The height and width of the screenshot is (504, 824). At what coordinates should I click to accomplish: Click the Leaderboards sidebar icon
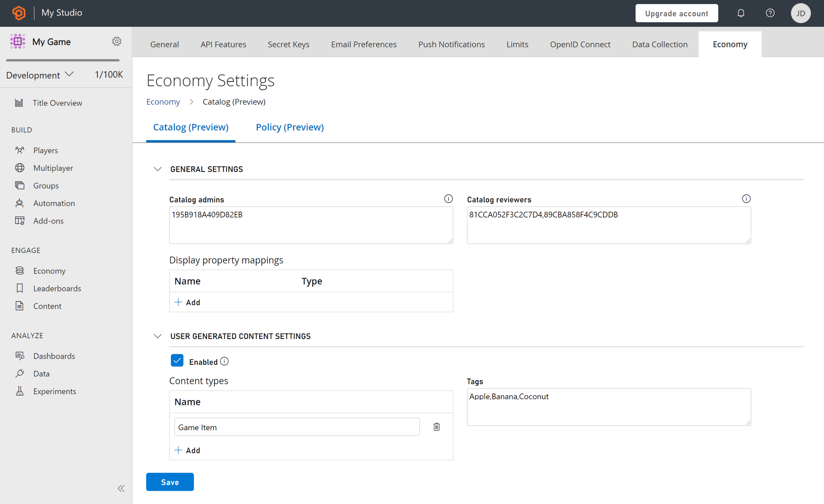coord(20,288)
